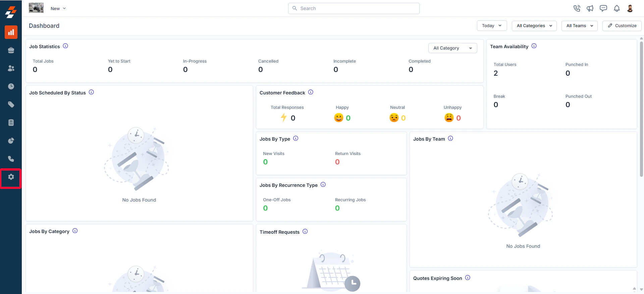Screen dimensions: 644x294
Task: Click the Dashboard page title
Action: click(x=44, y=26)
